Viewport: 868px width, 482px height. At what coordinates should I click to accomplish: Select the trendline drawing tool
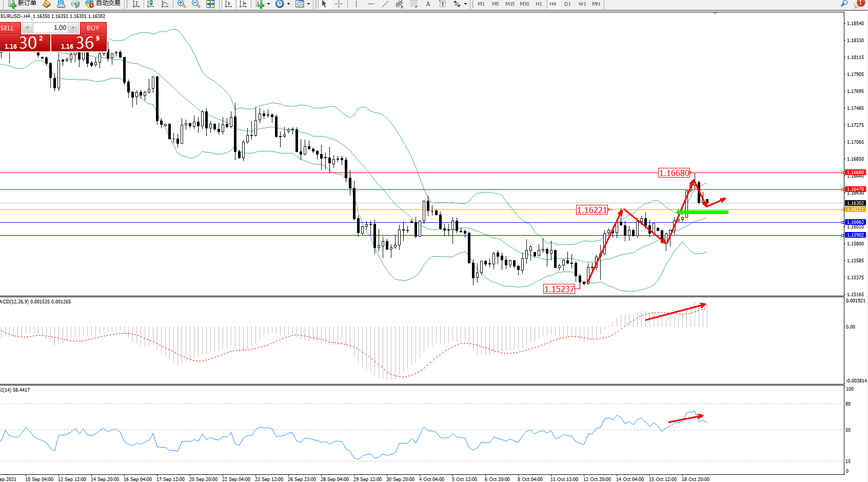(x=385, y=4)
